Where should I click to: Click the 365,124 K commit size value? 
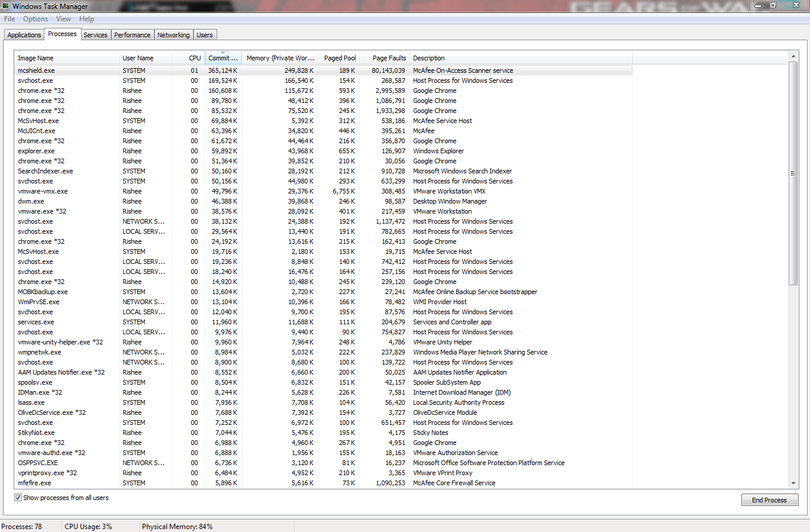[x=222, y=70]
